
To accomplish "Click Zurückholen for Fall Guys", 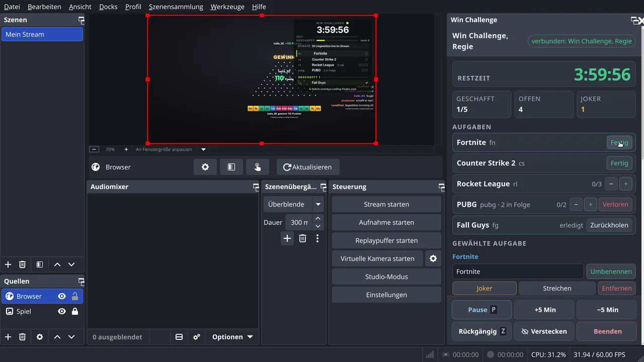I will click(x=609, y=225).
